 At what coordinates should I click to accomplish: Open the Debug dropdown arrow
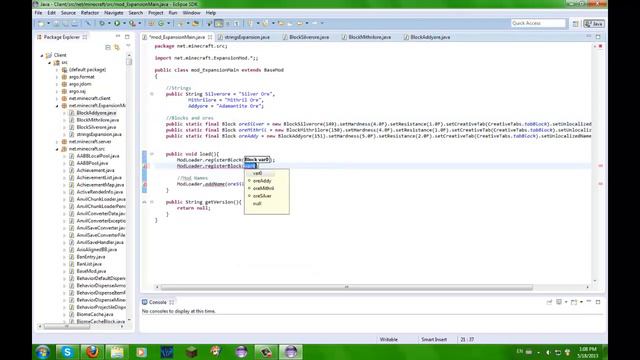point(109,24)
